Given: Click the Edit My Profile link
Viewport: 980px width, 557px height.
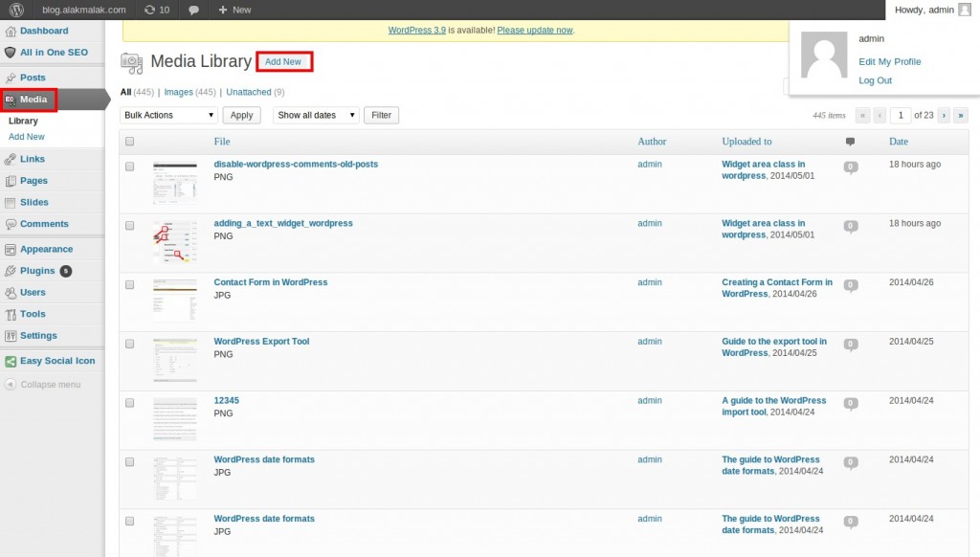Looking at the screenshot, I should (x=889, y=62).
